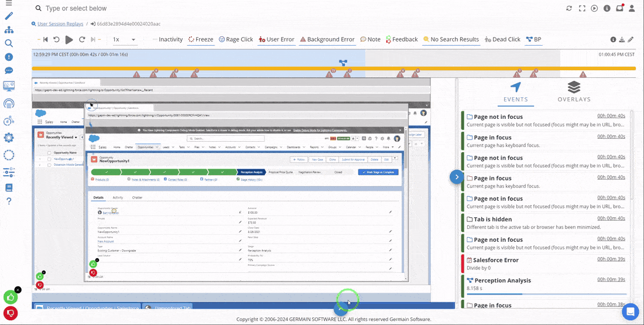The height and width of the screenshot is (325, 644).
Task: Click the events panel scrollbar
Action: [x=632, y=156]
